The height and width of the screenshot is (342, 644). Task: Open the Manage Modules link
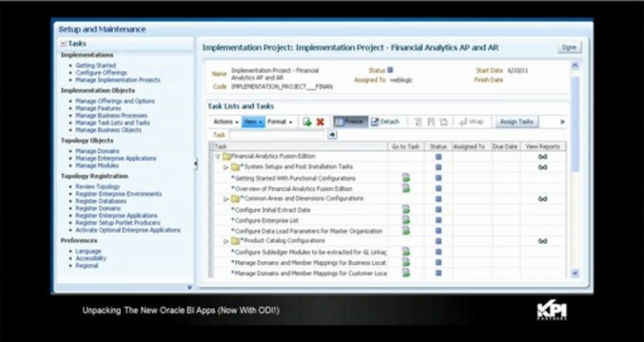(97, 165)
